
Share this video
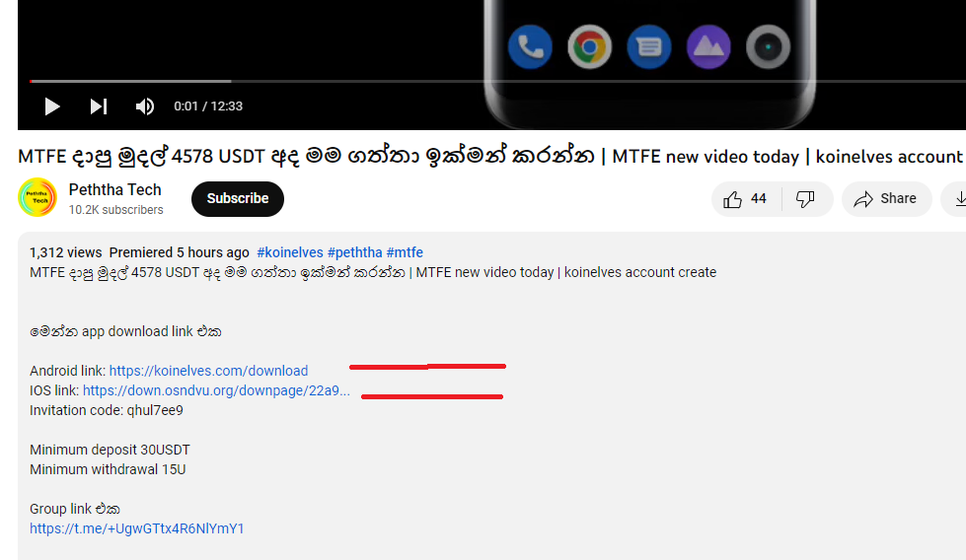[886, 199]
